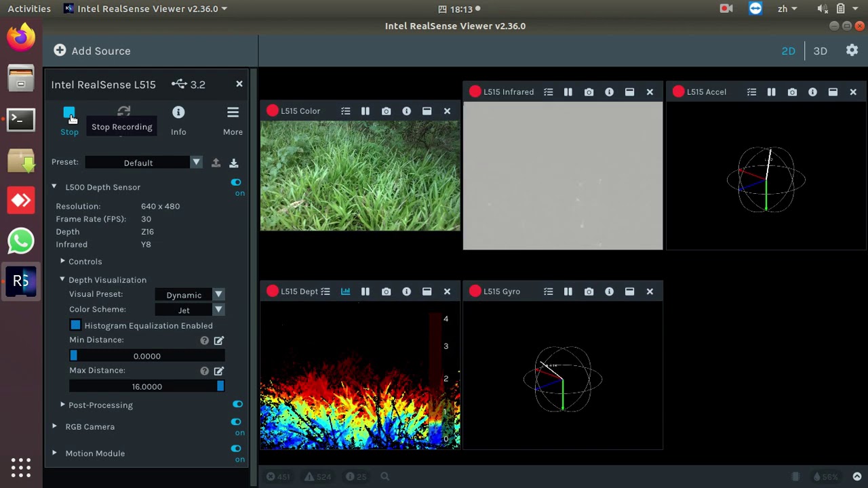Open the zh input language menu
The image size is (868, 488).
point(787,9)
